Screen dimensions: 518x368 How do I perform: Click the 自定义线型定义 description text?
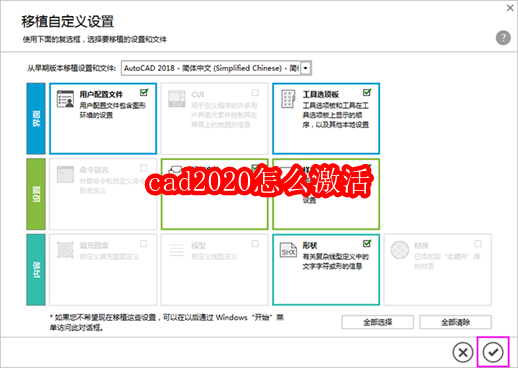(x=214, y=257)
